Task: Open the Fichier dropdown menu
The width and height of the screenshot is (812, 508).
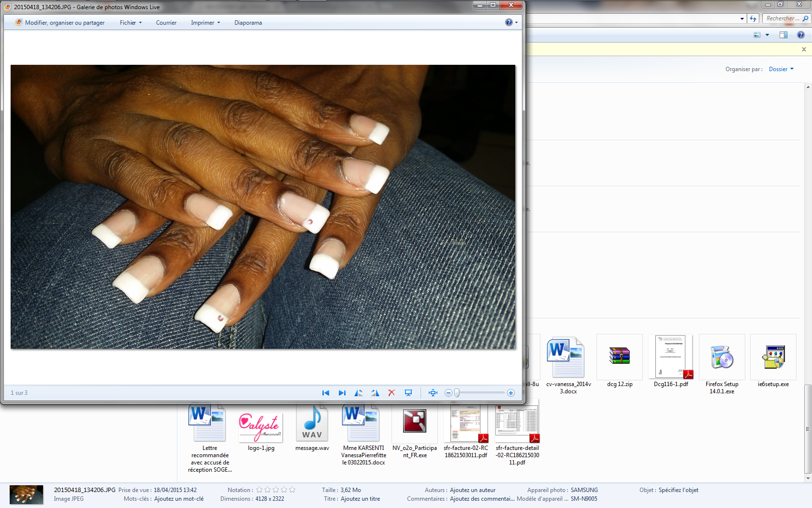Action: 130,23
